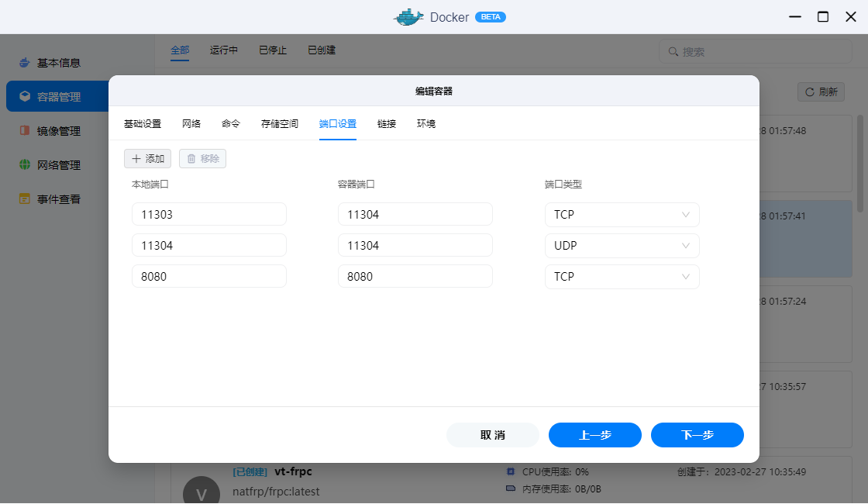
Task: Show the 全部 containers filter tab
Action: pyautogui.click(x=180, y=50)
